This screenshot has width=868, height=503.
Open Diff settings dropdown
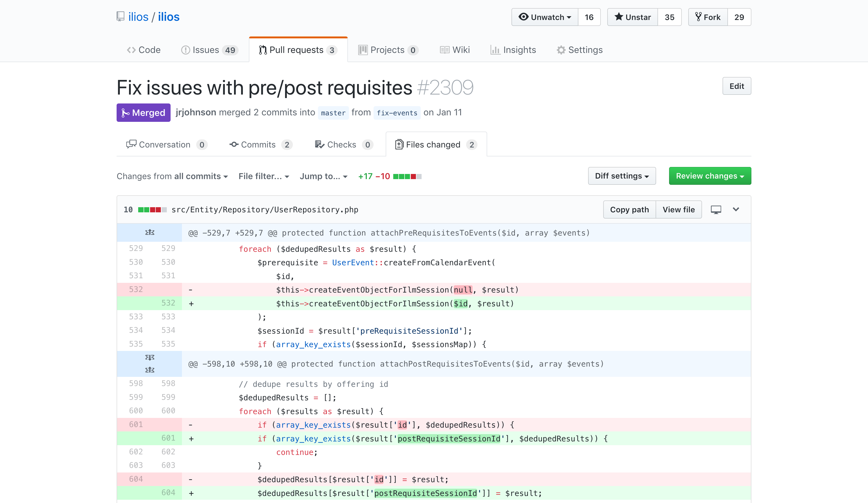622,176
